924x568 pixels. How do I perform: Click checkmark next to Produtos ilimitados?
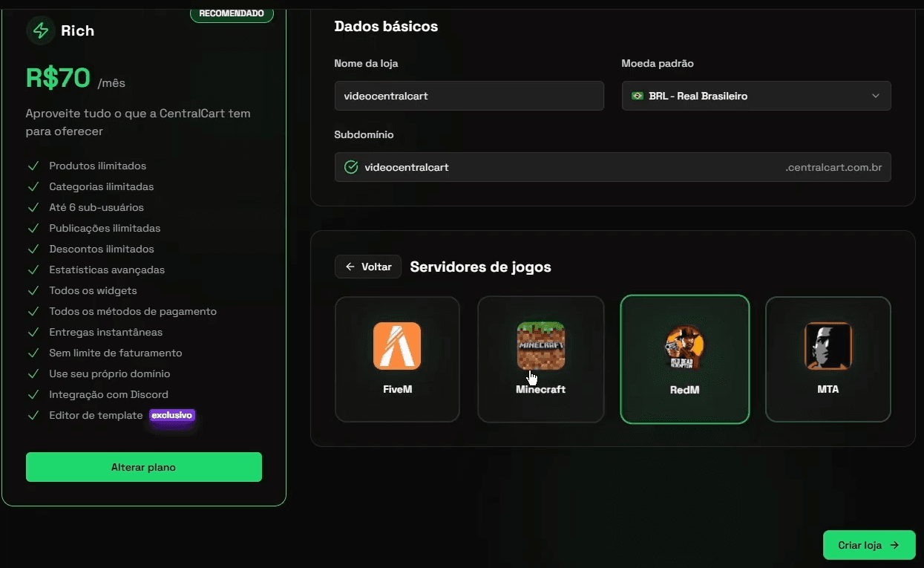click(x=33, y=166)
